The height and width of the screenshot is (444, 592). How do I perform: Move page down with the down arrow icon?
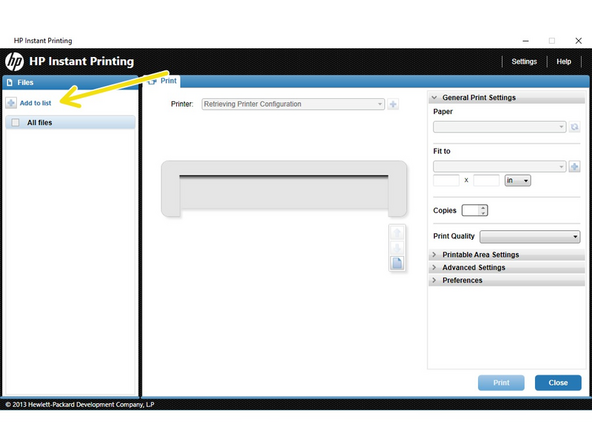[x=397, y=248]
